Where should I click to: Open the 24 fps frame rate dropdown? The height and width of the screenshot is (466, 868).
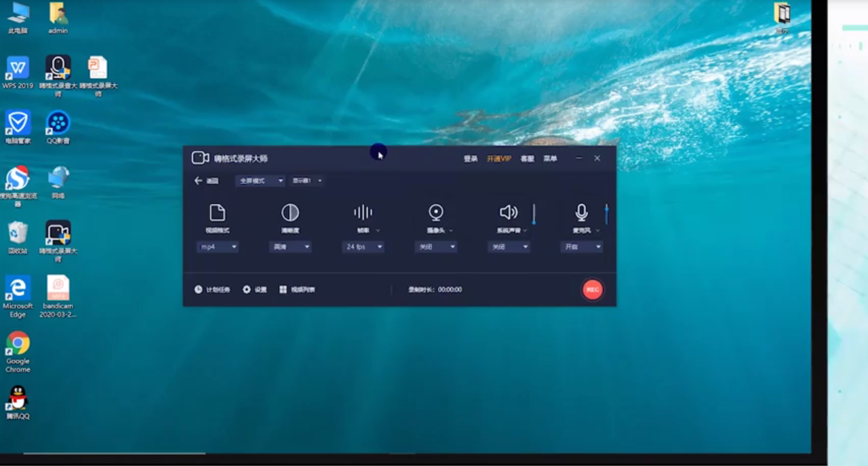pos(363,247)
